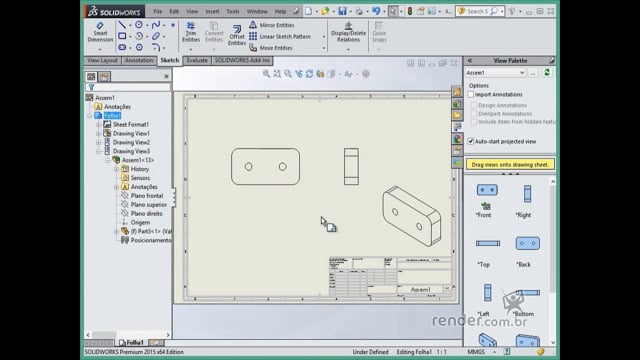
Task: Click the New document icon
Action: point(309,11)
